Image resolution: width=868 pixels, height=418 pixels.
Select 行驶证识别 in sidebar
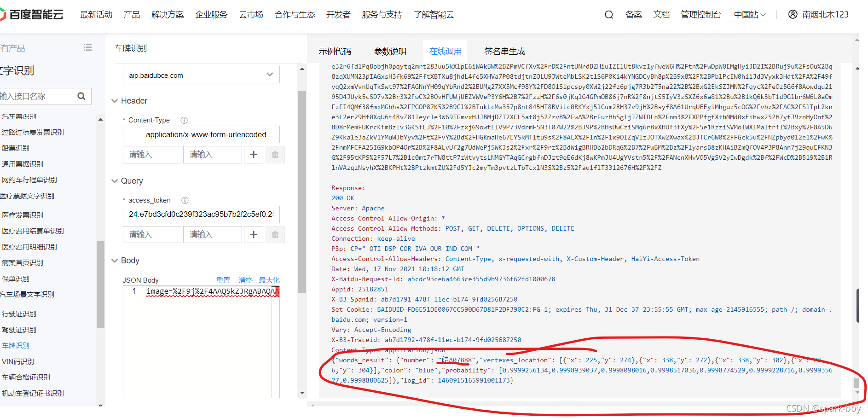click(19, 314)
